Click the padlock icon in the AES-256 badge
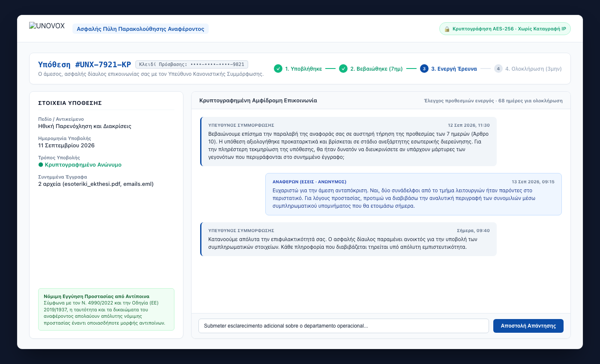Image resolution: width=600 pixels, height=364 pixels. pyautogui.click(x=447, y=29)
